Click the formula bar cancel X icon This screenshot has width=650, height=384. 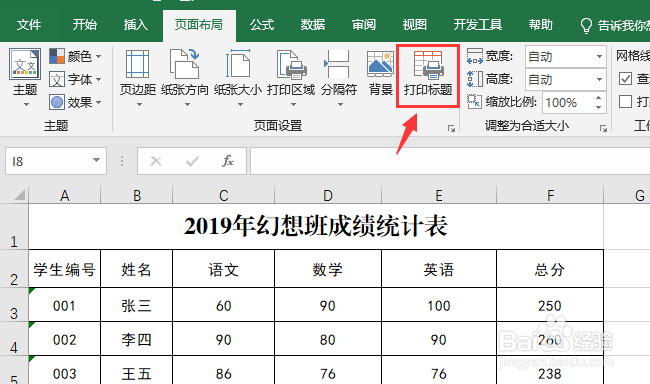tap(156, 161)
